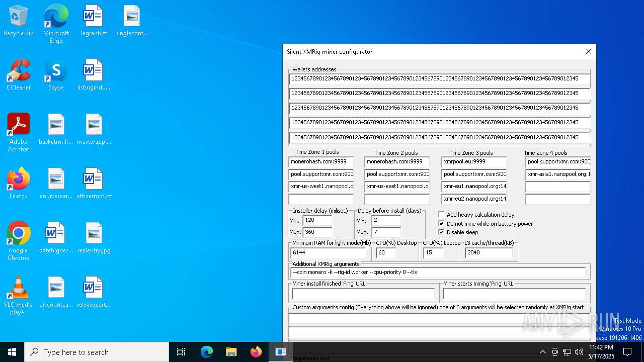Viewport: 644px width, 362px height.
Task: Click the third wallet address field
Action: pyautogui.click(x=439, y=108)
